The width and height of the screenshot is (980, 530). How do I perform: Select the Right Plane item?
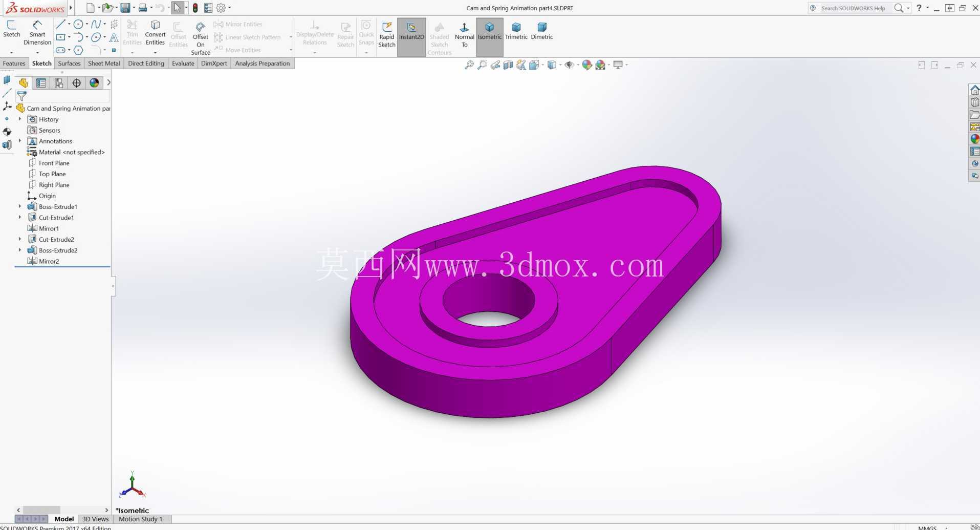click(x=49, y=185)
